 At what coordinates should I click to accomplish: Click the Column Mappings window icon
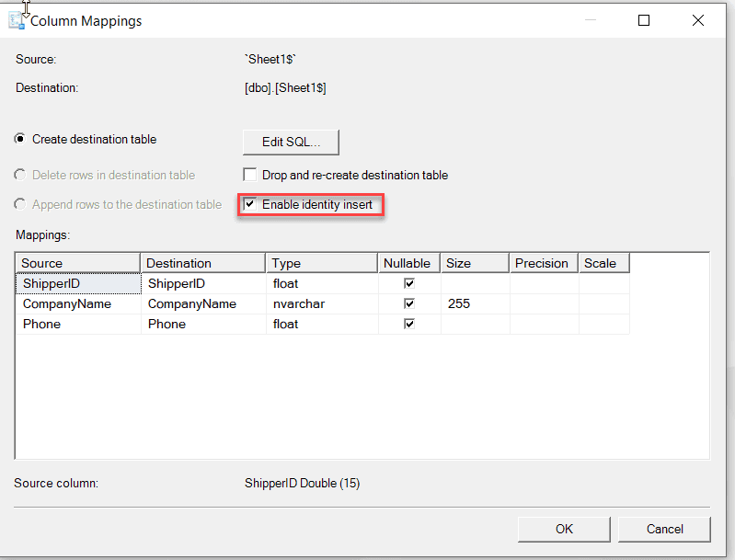(x=17, y=20)
